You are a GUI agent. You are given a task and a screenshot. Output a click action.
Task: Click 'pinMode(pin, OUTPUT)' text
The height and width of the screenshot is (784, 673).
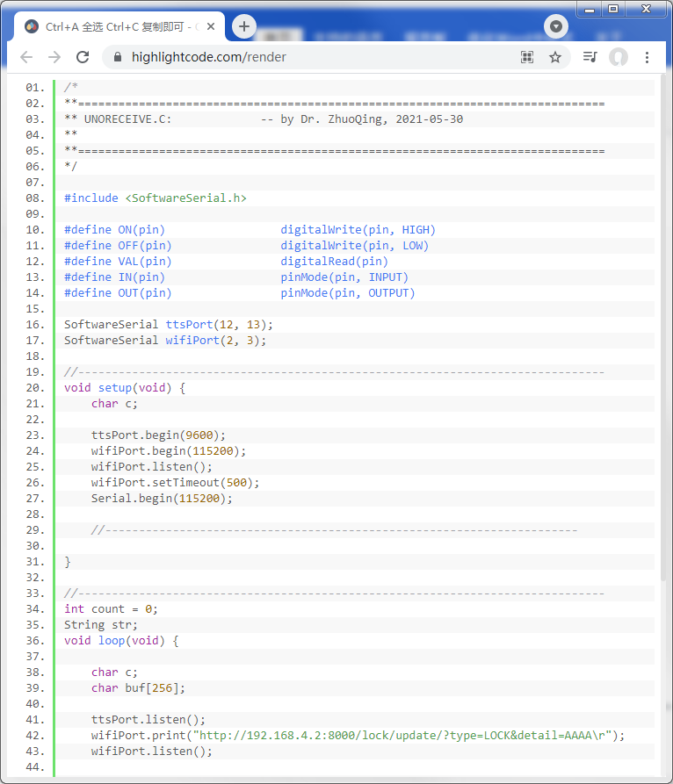(x=347, y=293)
